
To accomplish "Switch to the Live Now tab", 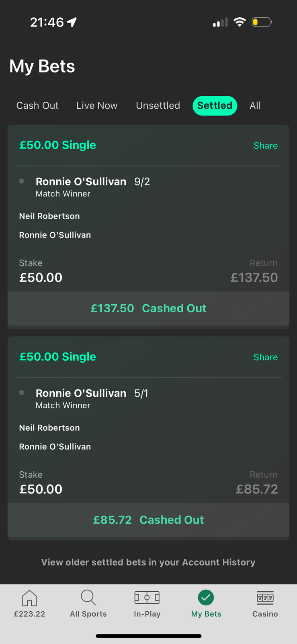I will click(x=97, y=105).
